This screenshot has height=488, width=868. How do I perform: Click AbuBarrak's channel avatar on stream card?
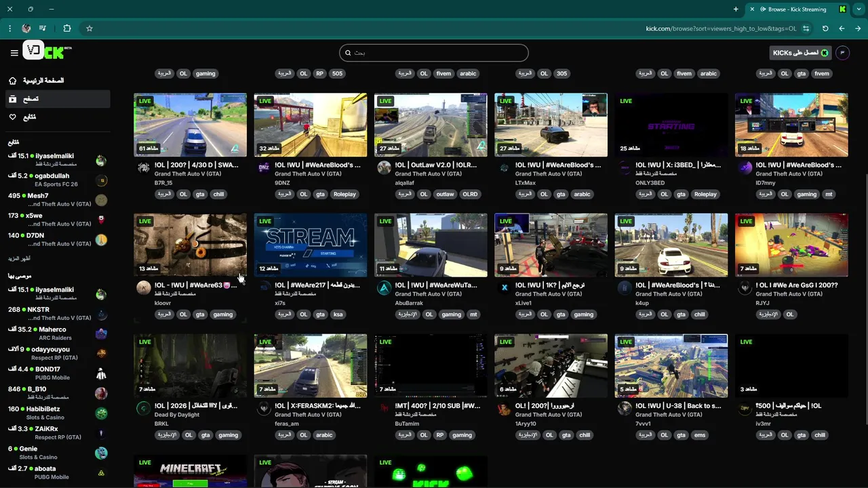[384, 287]
